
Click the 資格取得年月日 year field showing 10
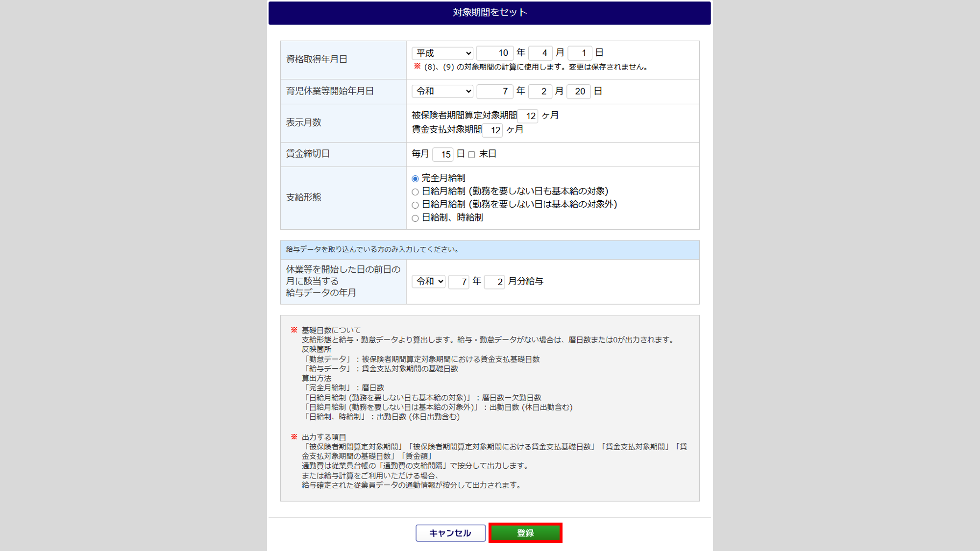pos(495,53)
